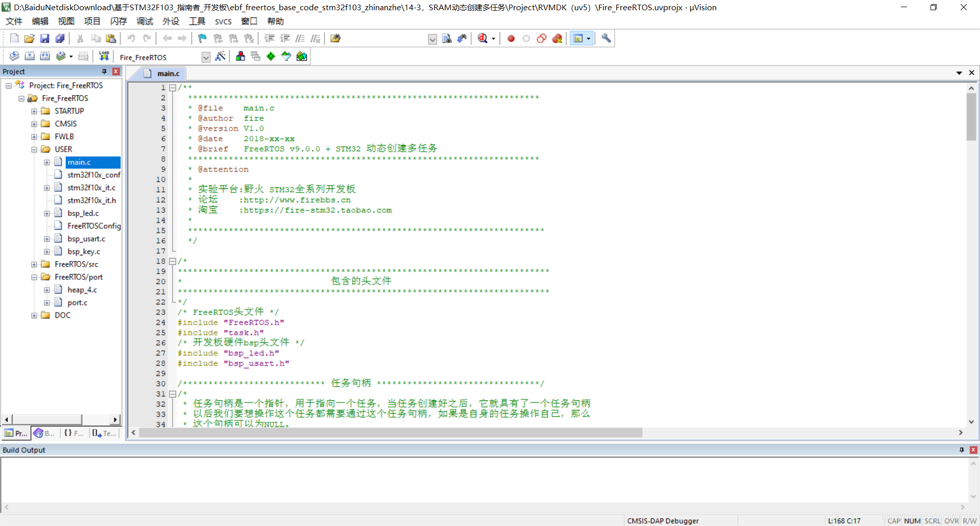The width and height of the screenshot is (980, 526).
Task: Open Manage Run-Time Environment green diamond
Action: point(271,56)
